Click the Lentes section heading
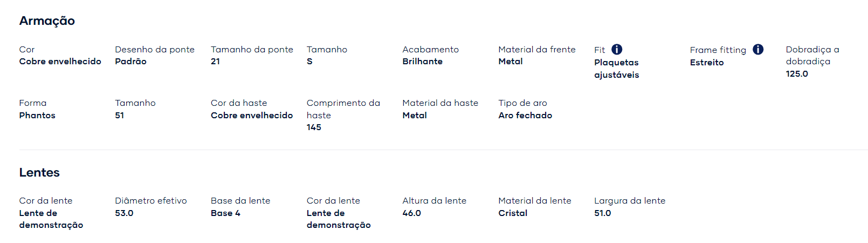This screenshot has height=243, width=868. pyautogui.click(x=39, y=172)
